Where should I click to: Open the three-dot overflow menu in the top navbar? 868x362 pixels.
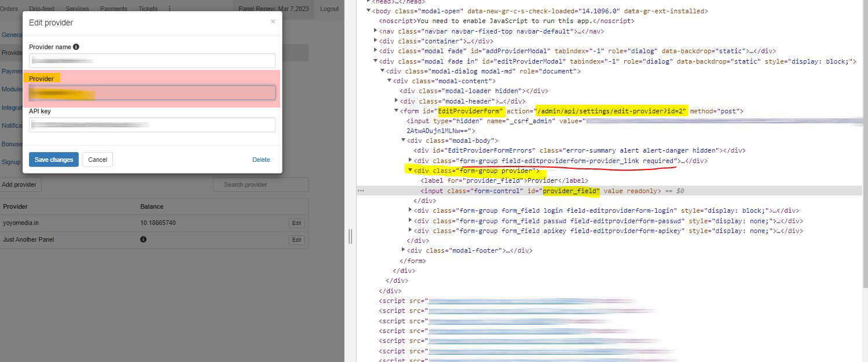coord(169,9)
